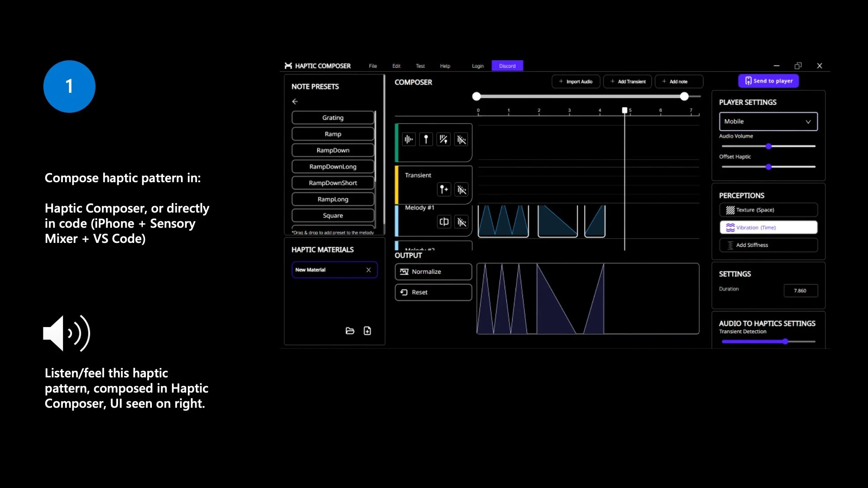This screenshot has width=868, height=488.
Task: Click the Duration value field
Action: [x=801, y=291]
